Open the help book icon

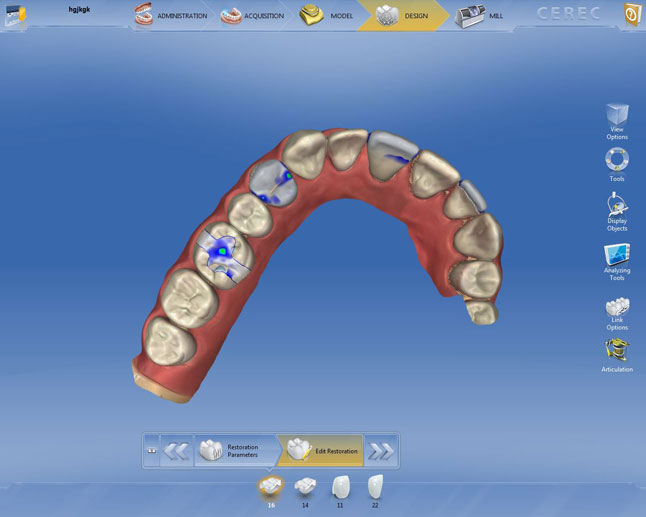(x=632, y=15)
